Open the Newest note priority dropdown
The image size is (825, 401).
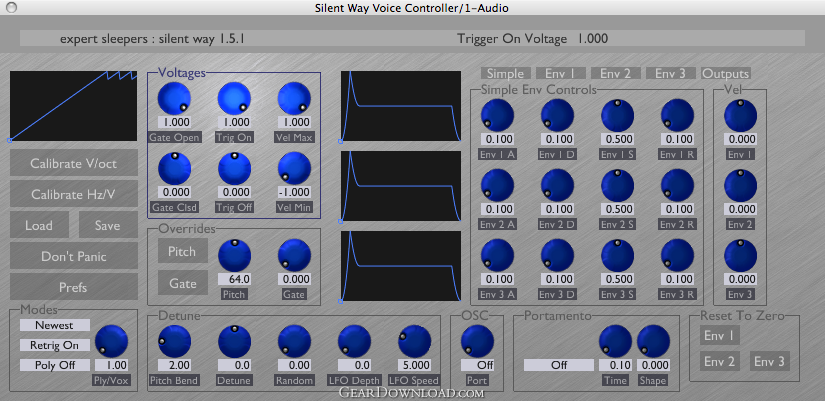click(55, 325)
